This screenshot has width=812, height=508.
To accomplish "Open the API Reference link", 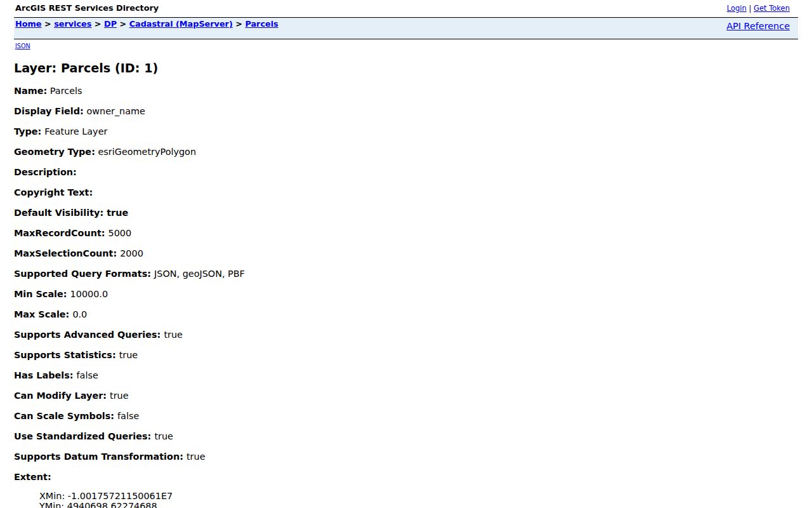I will [758, 26].
